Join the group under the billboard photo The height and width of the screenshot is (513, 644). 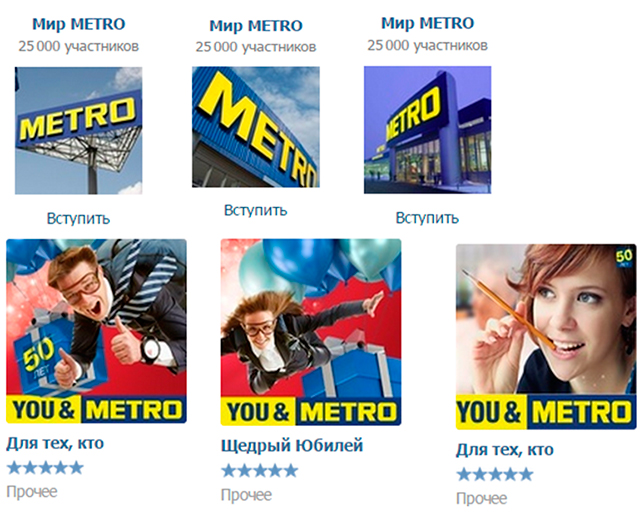(x=78, y=218)
